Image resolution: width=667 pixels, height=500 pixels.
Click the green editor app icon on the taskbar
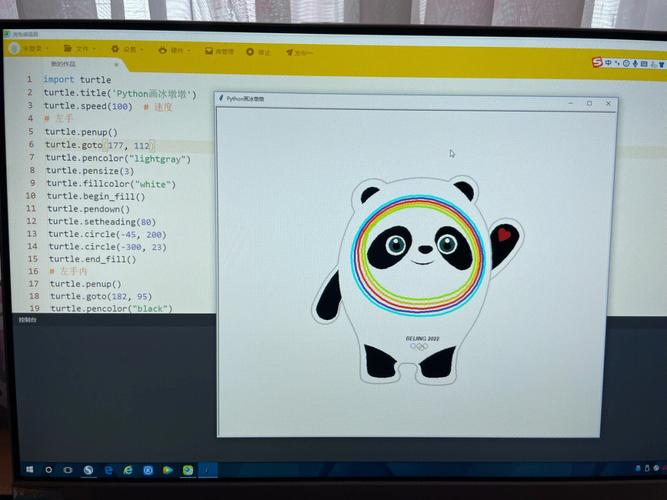tap(188, 470)
